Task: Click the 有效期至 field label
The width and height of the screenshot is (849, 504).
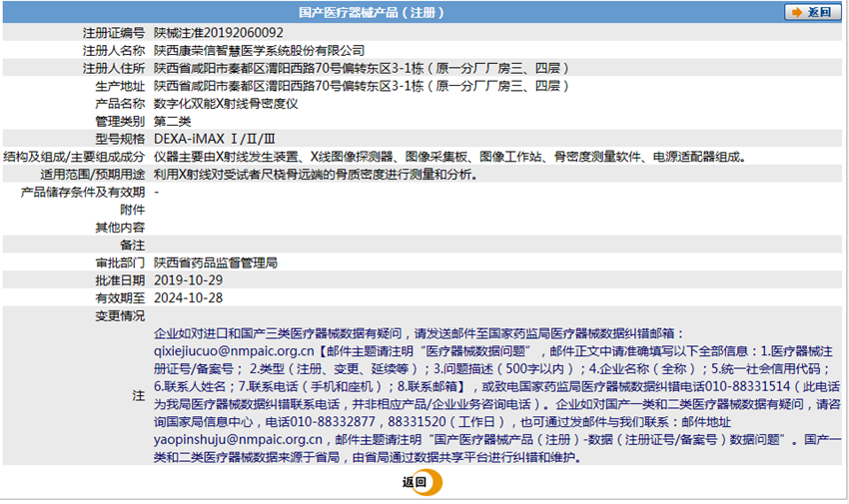Action: tap(120, 298)
